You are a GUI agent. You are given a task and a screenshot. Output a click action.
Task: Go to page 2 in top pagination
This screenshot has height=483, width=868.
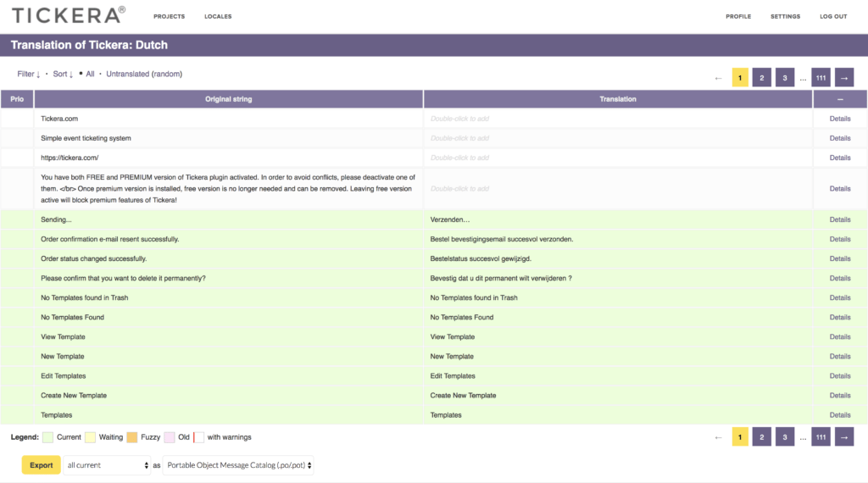pos(762,78)
